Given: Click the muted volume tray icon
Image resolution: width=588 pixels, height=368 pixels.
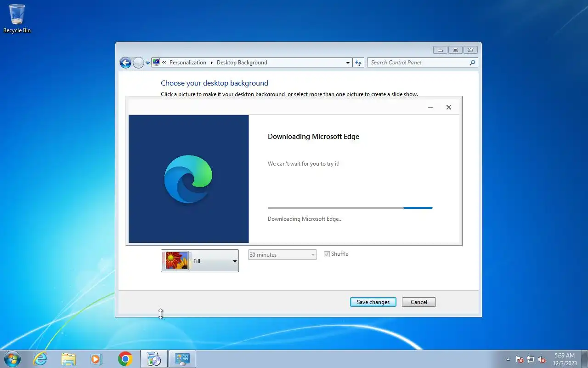Looking at the screenshot, I should pos(542,359).
